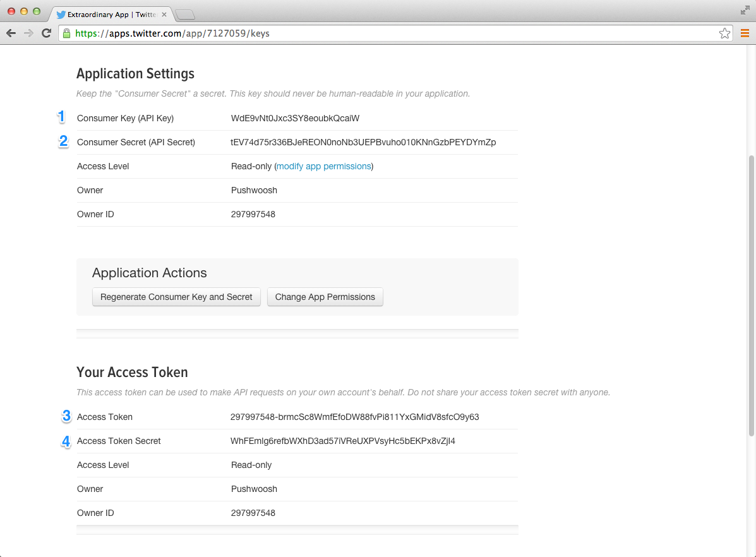Click the modify app permissions link
756x557 pixels.
[x=323, y=166]
